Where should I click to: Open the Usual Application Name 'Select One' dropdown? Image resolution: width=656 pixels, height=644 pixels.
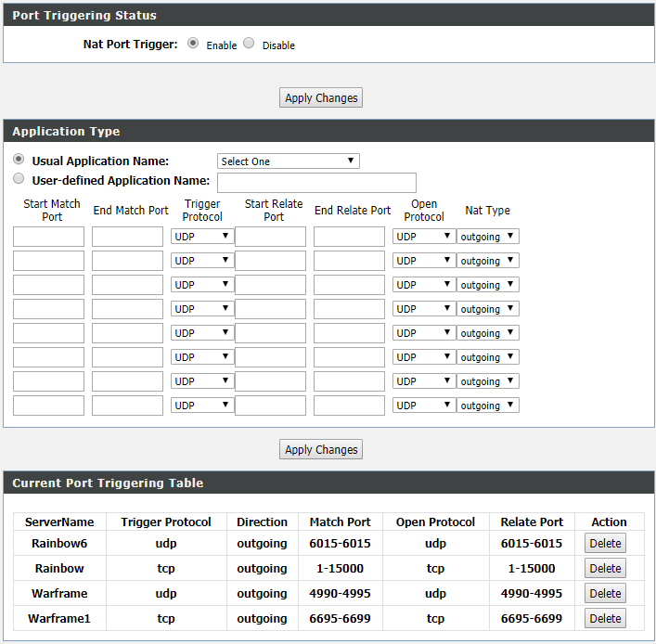tap(289, 161)
